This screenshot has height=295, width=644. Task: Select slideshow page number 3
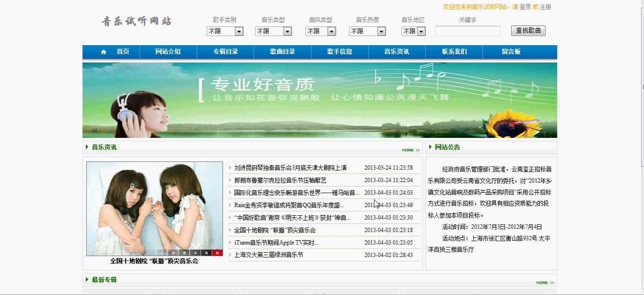184,253
